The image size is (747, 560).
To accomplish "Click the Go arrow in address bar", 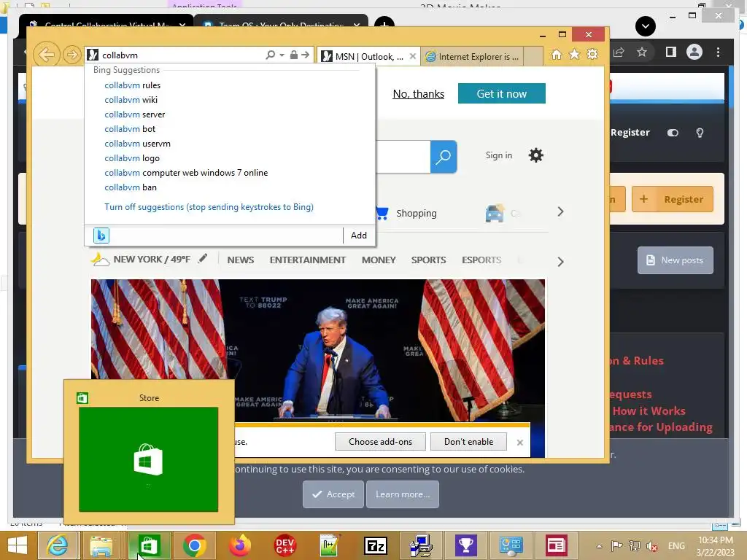I will coord(306,55).
